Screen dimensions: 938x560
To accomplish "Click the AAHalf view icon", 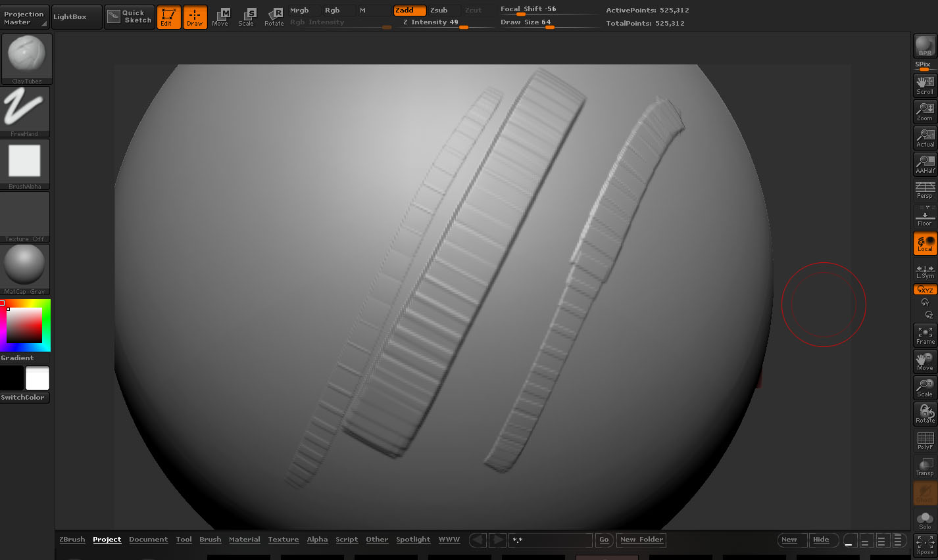I will [x=925, y=164].
